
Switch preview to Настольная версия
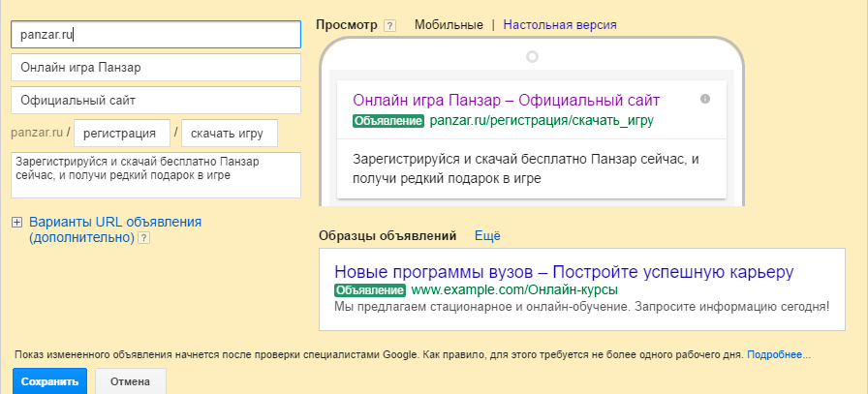(560, 25)
